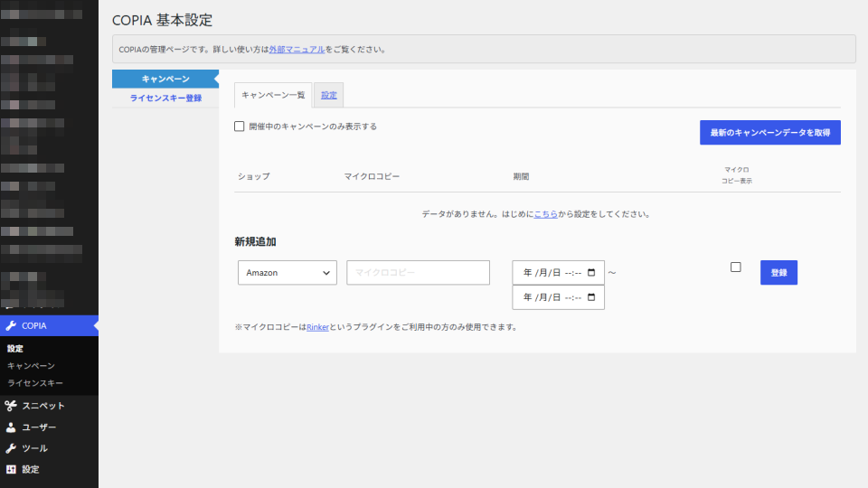Click 最新のキャンペーンデータを取得 button

[x=770, y=133]
